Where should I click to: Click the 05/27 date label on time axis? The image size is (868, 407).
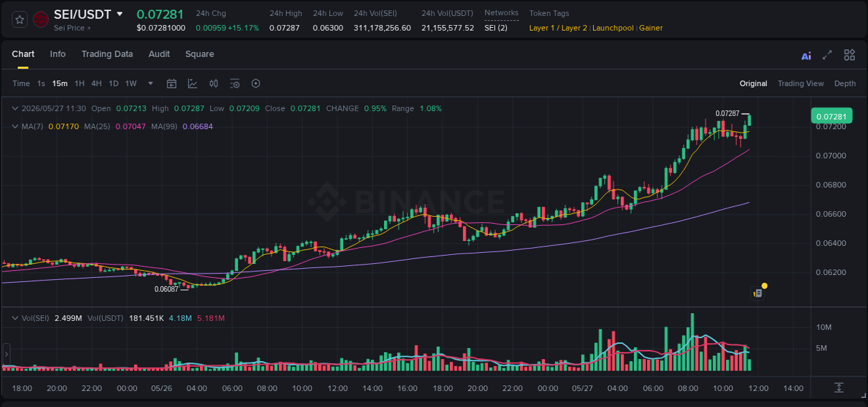(x=583, y=388)
